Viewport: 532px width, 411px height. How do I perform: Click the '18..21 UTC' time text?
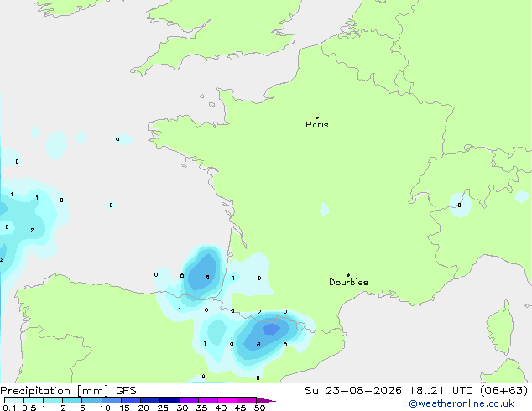tap(441, 391)
